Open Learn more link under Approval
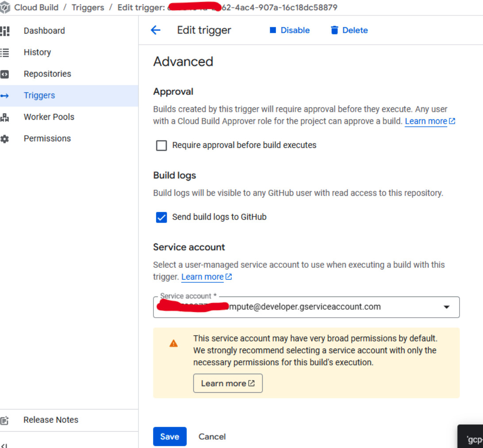483x448 pixels. pos(426,121)
